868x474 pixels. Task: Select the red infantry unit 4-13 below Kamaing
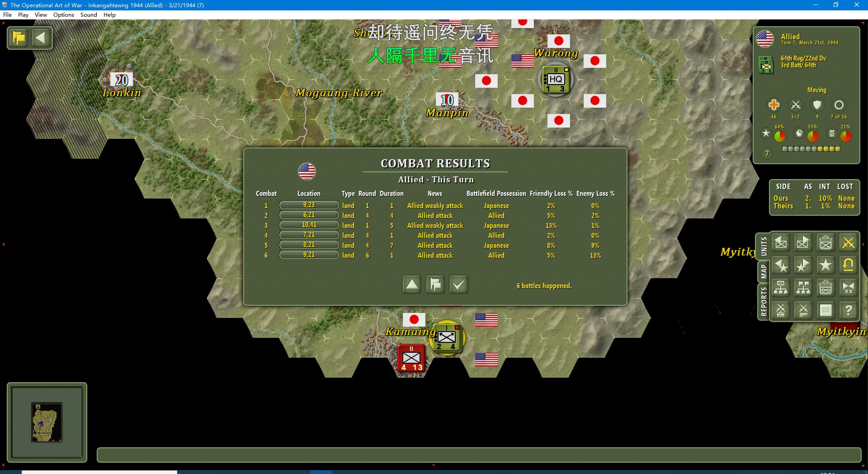[411, 358]
